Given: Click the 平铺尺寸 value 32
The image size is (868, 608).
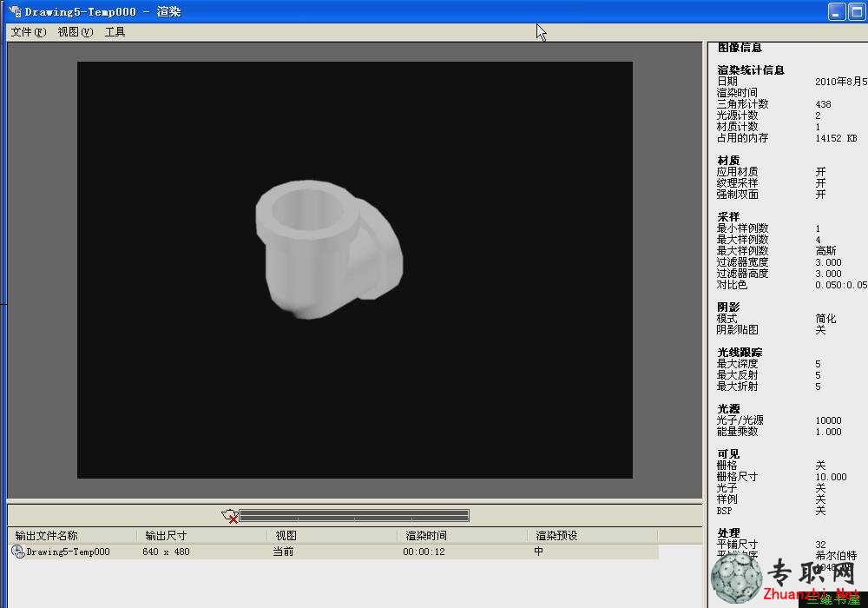Looking at the screenshot, I should (x=820, y=545).
